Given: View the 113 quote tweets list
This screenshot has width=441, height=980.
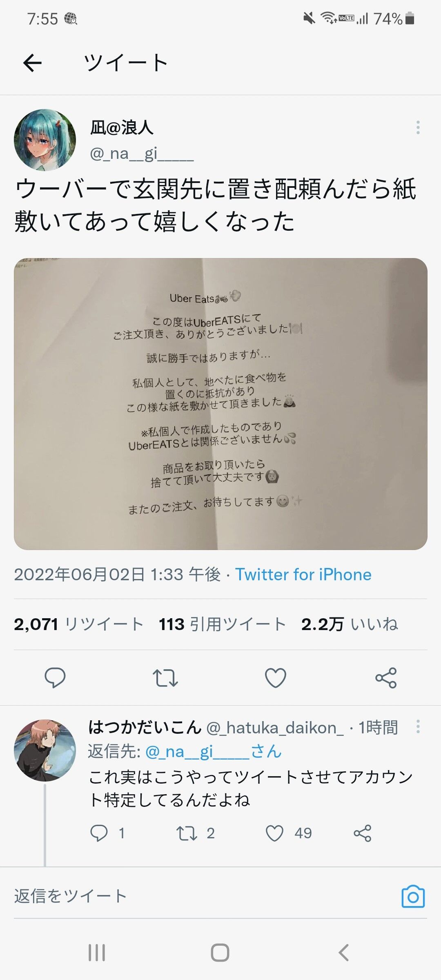Looking at the screenshot, I should pyautogui.click(x=222, y=624).
